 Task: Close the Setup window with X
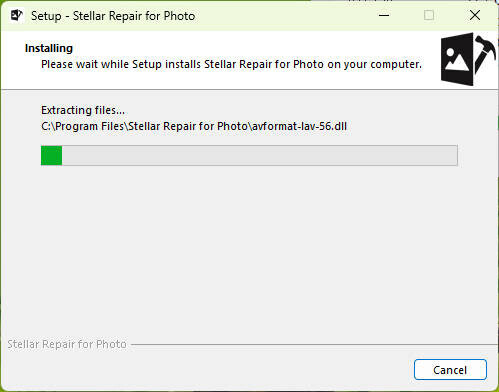point(475,15)
